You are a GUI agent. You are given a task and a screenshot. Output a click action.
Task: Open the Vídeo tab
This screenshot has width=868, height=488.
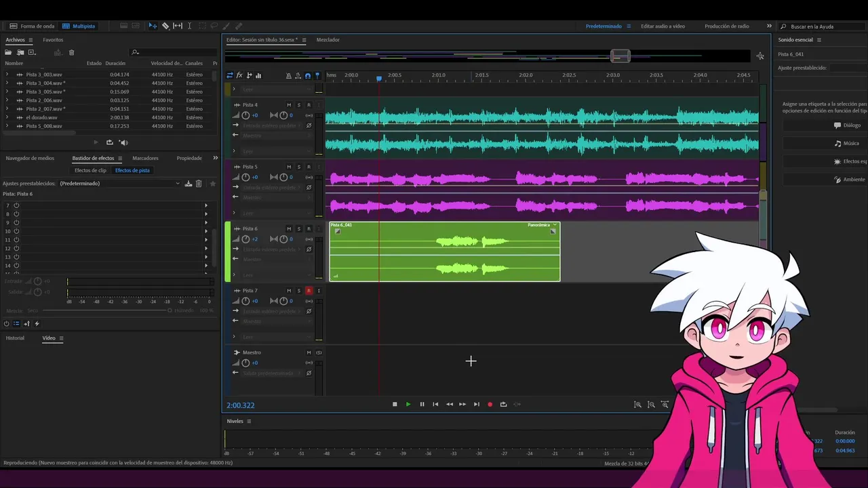[x=49, y=338]
